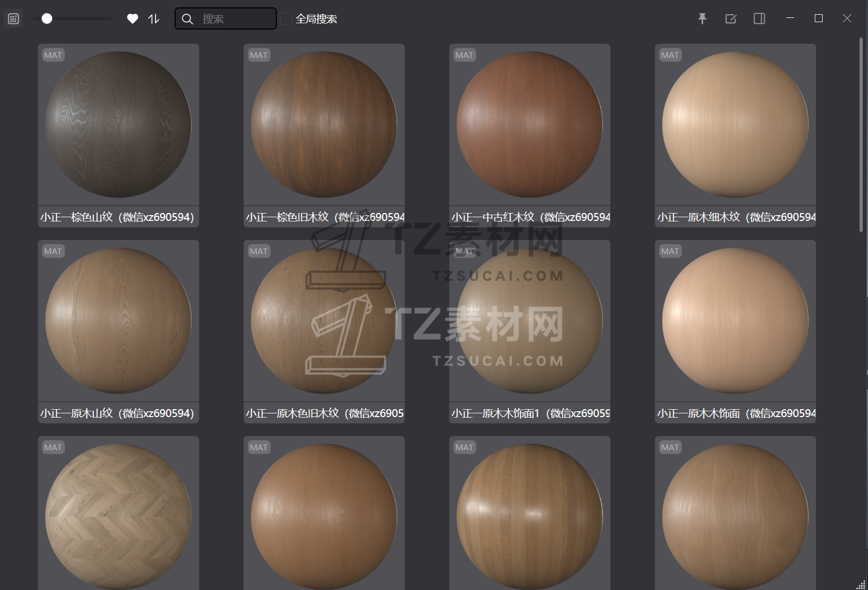Select the herringbone parquet material sphere
This screenshot has height=590, width=868.
(x=118, y=516)
